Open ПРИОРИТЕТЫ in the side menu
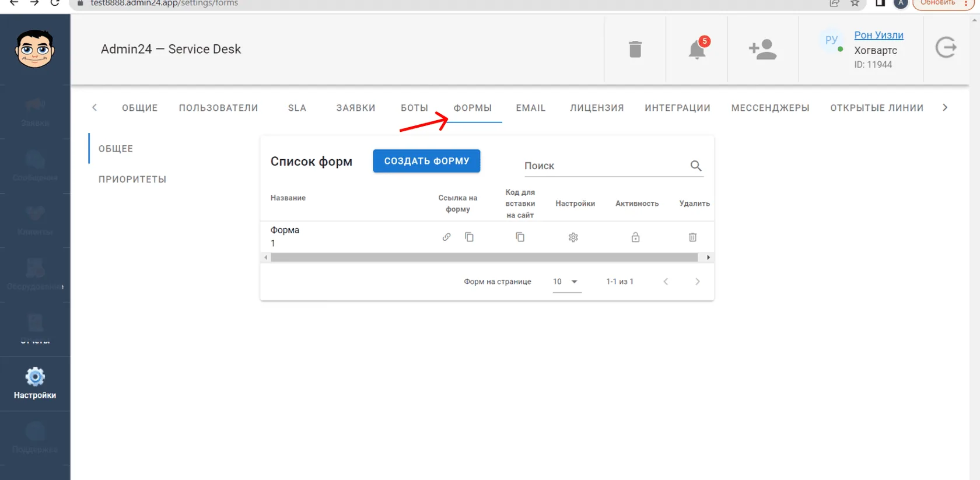The height and width of the screenshot is (480, 980). 132,179
